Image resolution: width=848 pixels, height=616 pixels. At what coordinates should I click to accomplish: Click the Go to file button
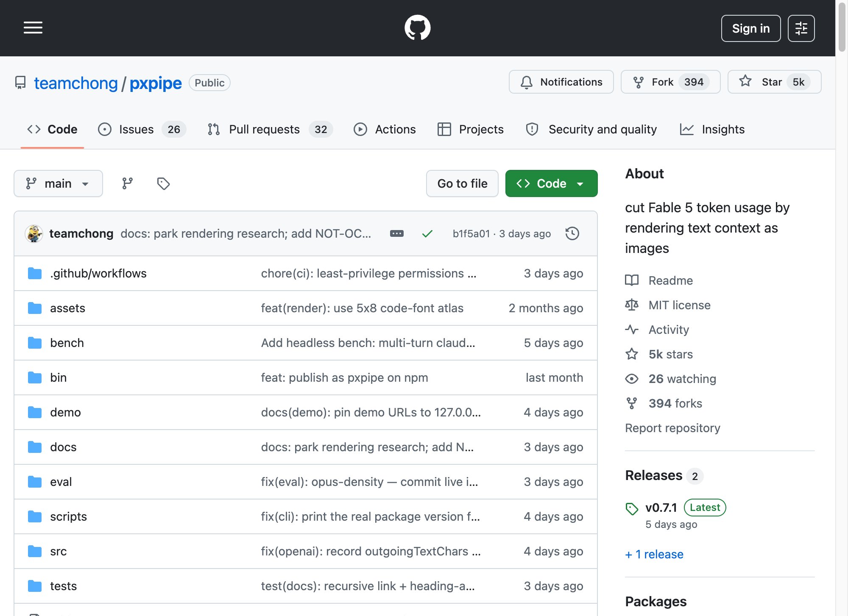pos(462,183)
